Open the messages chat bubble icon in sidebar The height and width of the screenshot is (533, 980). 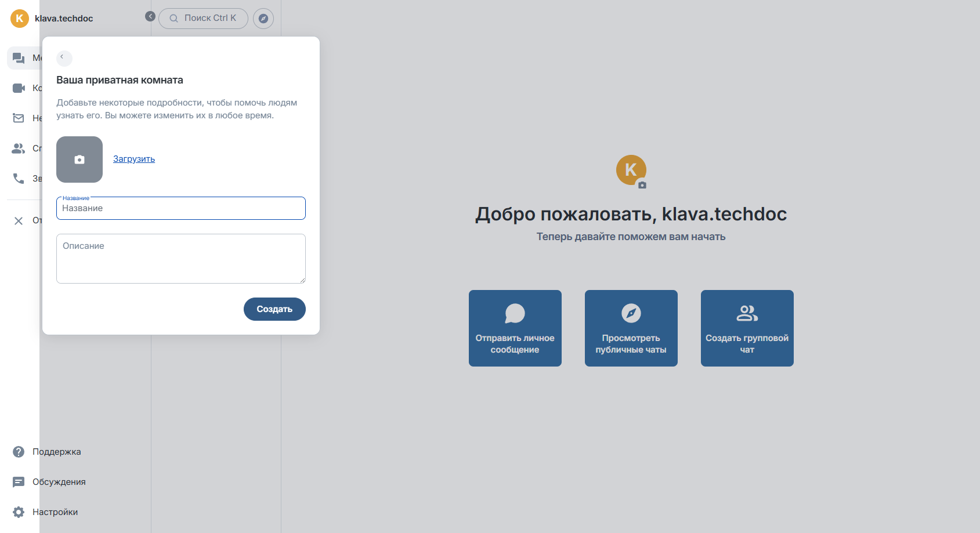[19, 58]
